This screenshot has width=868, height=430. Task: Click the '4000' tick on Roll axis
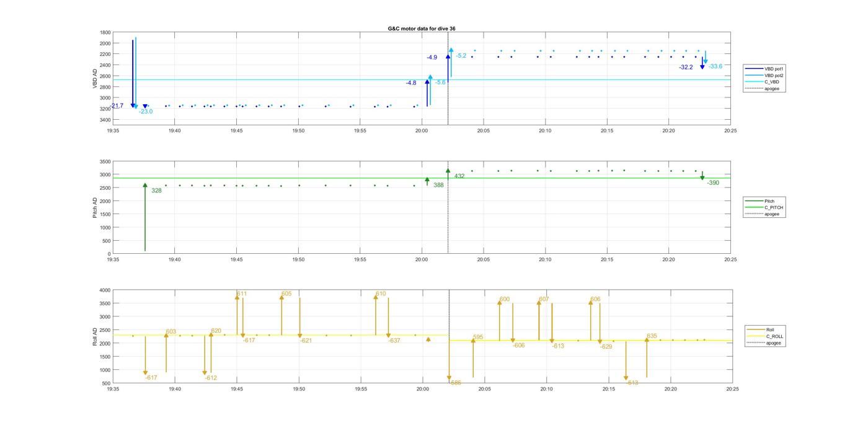click(105, 290)
